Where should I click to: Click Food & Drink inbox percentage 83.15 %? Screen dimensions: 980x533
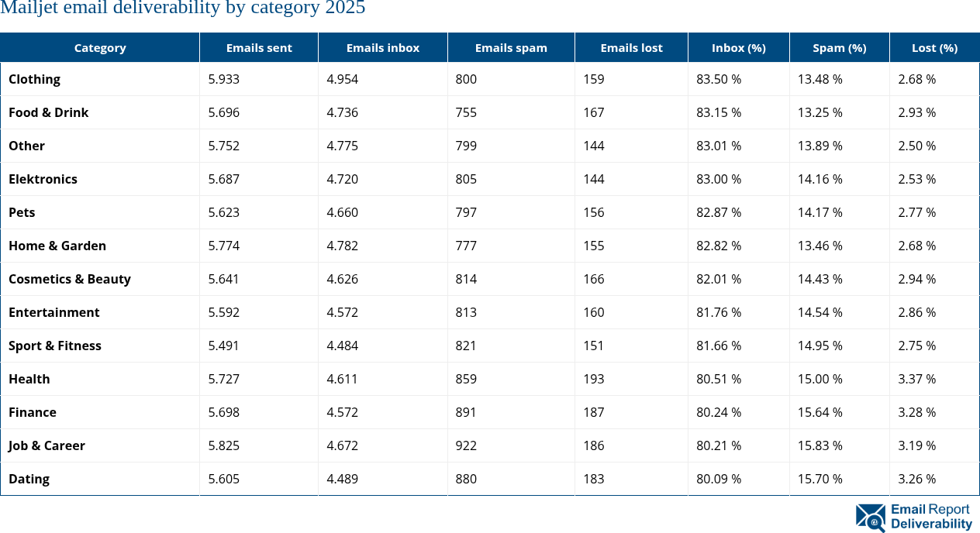coord(719,112)
